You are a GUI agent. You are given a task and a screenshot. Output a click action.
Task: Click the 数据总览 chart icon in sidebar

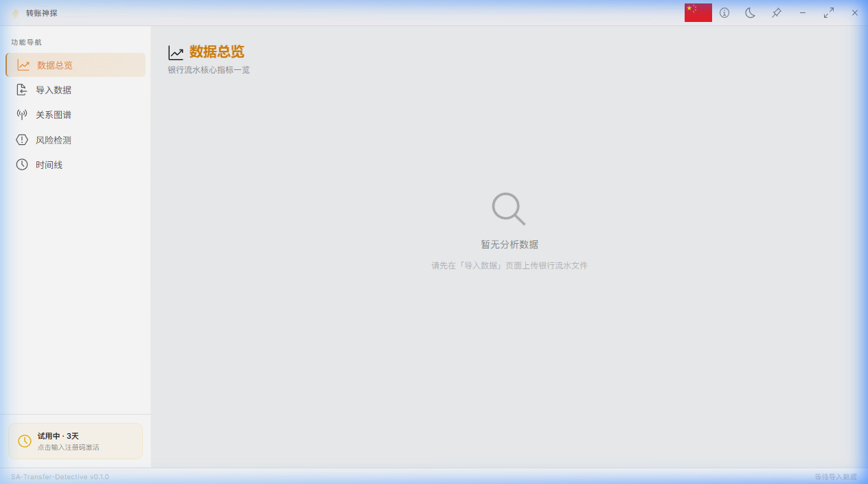click(x=23, y=65)
